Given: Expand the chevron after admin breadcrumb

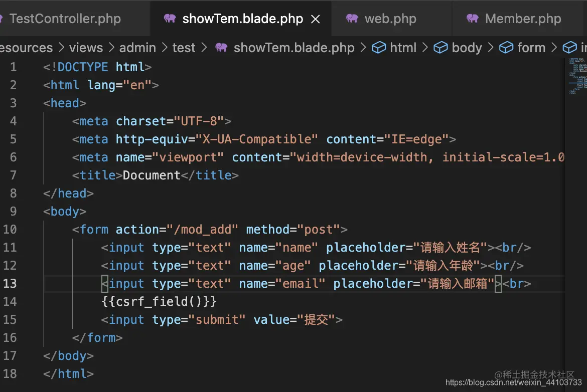Looking at the screenshot, I should click(165, 48).
